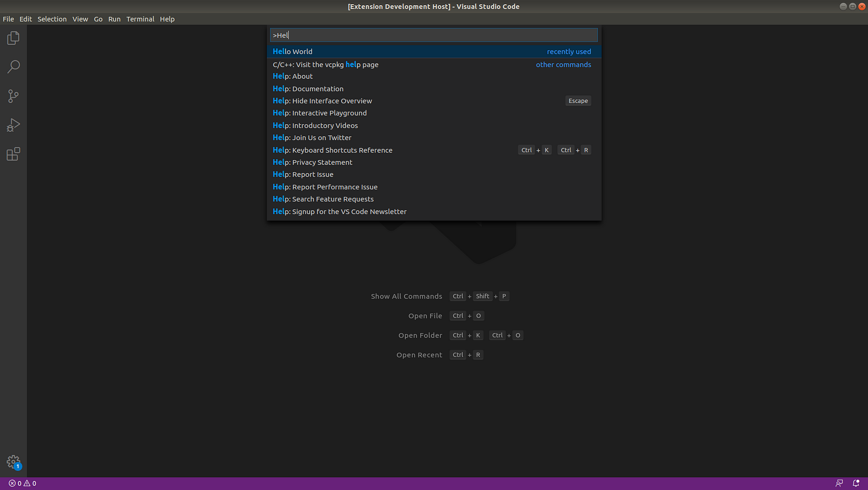Open the Search view icon

(x=13, y=67)
